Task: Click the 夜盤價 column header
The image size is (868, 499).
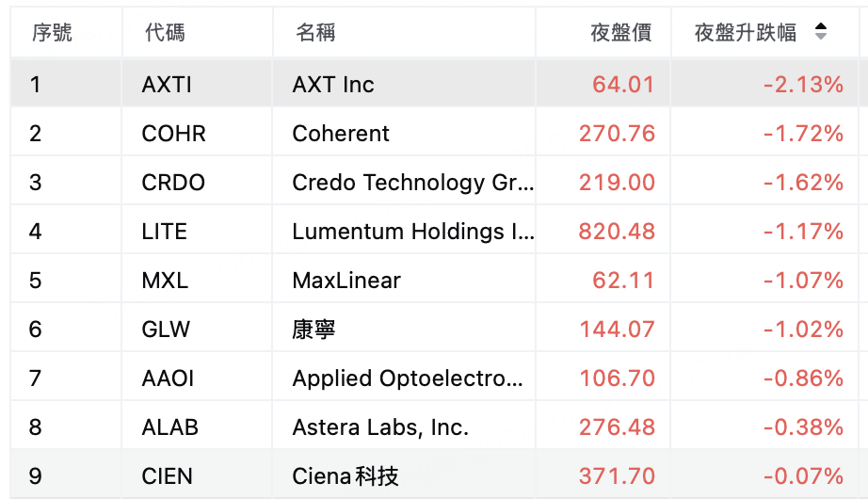Action: pos(621,33)
